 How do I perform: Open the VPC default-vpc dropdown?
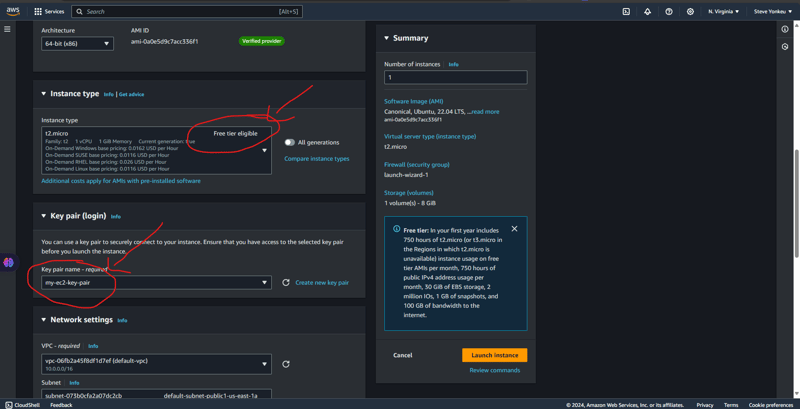tap(156, 364)
